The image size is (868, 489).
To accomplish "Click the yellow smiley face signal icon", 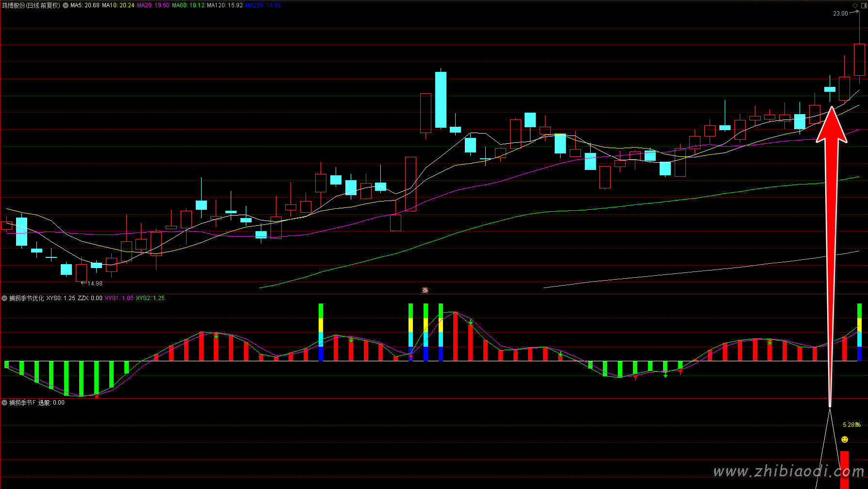I will pos(845,439).
